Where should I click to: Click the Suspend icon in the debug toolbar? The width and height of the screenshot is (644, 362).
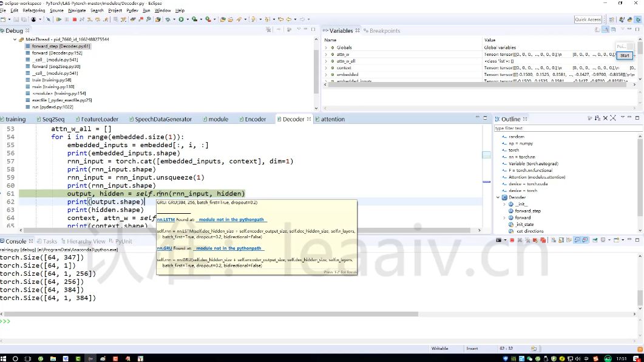pyautogui.click(x=67, y=19)
